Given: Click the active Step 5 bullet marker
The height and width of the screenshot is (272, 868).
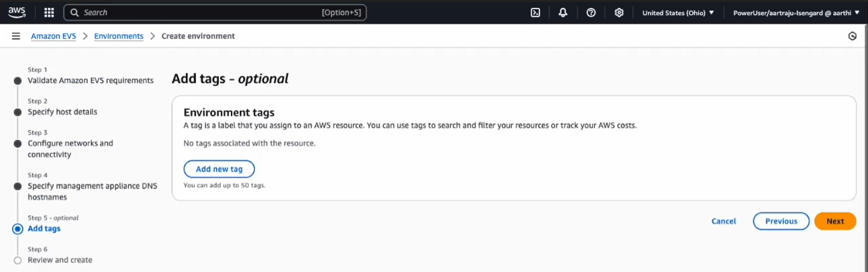Looking at the screenshot, I should [17, 229].
